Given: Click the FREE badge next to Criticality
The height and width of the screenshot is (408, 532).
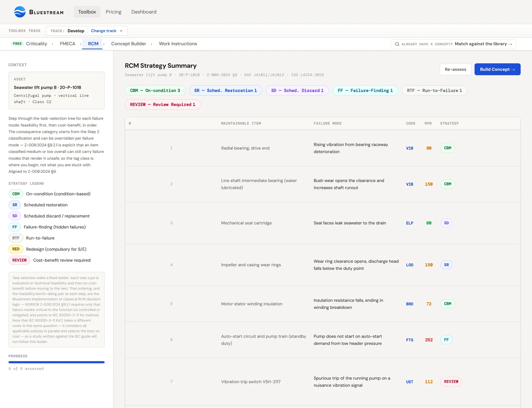Looking at the screenshot, I should tap(17, 44).
